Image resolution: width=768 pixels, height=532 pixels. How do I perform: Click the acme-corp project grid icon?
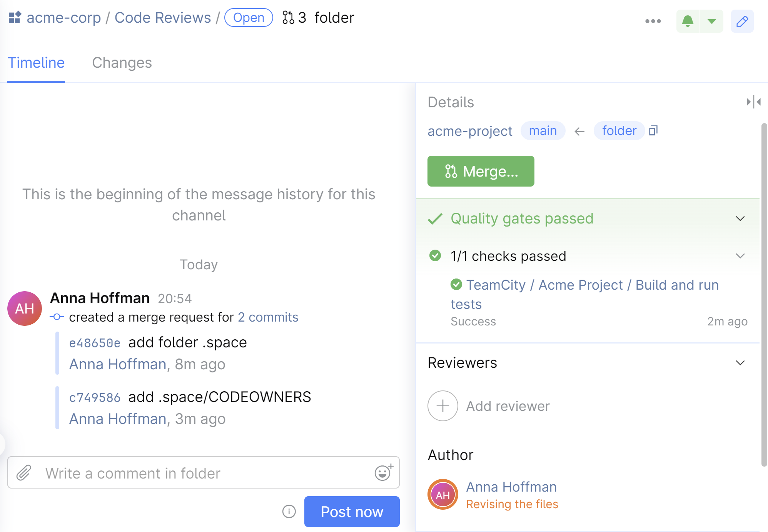15,18
